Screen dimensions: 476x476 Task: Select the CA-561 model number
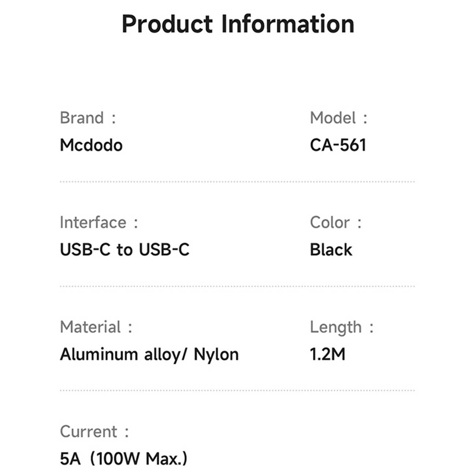coord(338,145)
